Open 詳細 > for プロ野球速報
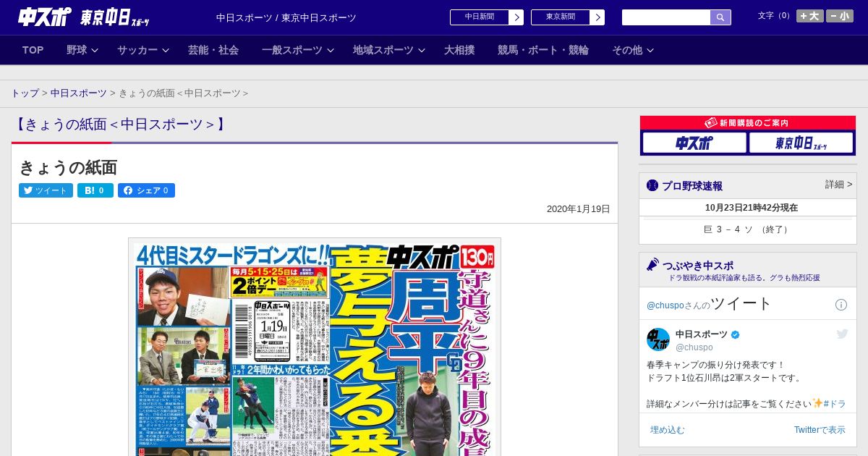This screenshot has width=868, height=456. [x=838, y=185]
